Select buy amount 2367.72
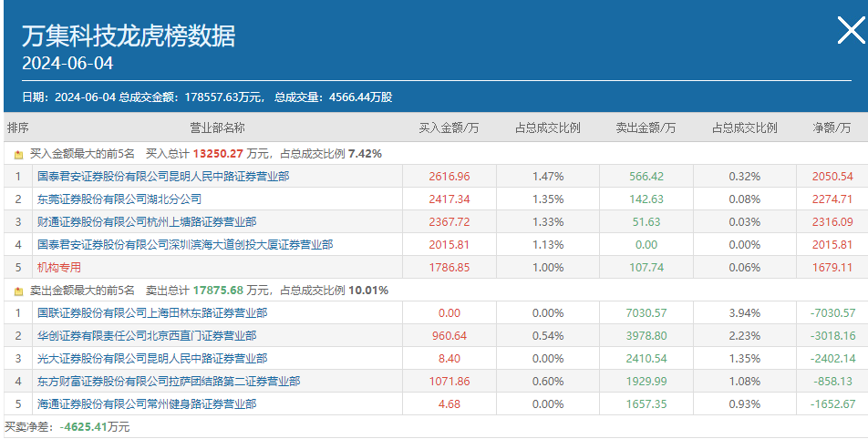 [x=449, y=221]
